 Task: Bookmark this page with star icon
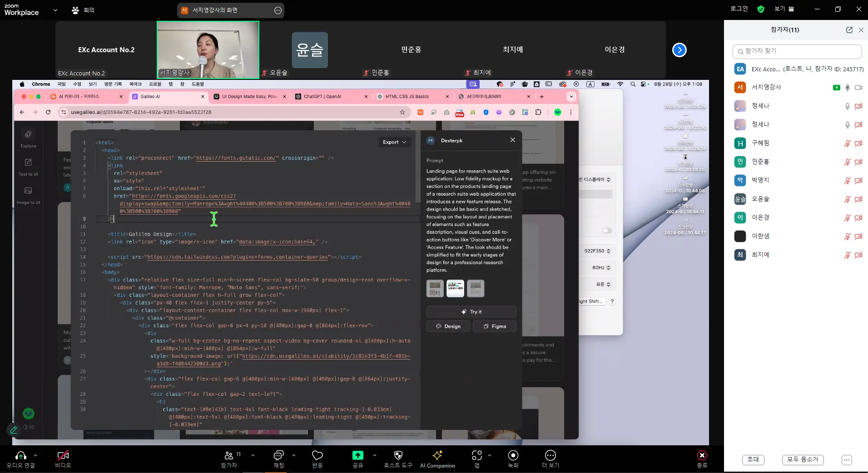click(402, 112)
